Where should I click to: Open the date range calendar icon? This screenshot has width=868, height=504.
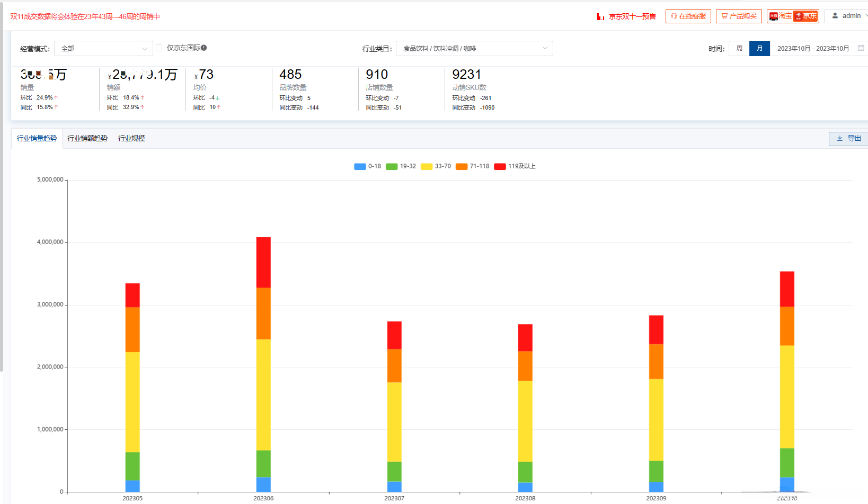pos(861,48)
